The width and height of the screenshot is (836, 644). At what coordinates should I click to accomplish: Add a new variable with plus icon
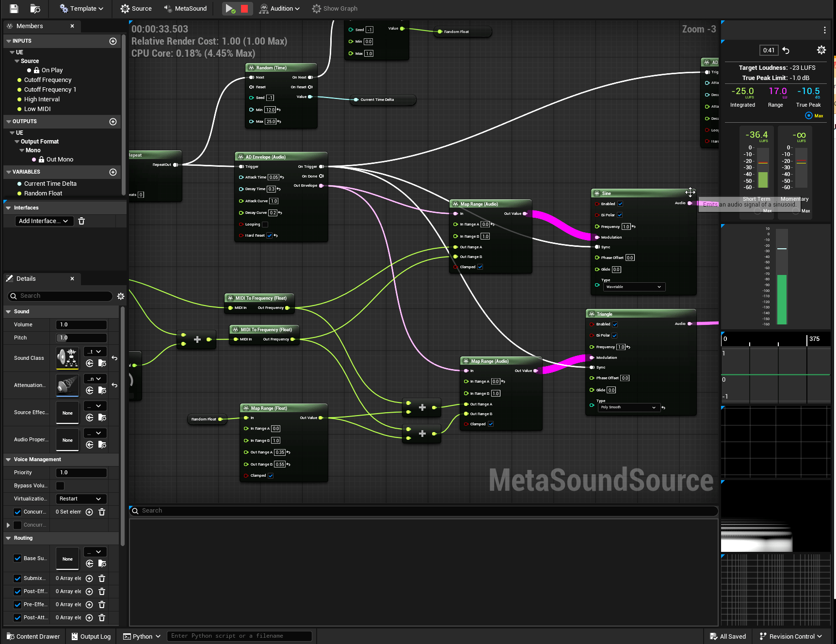(113, 172)
